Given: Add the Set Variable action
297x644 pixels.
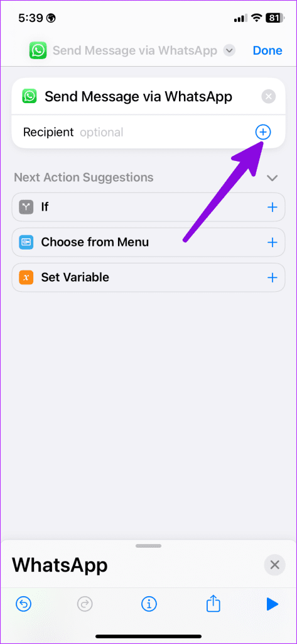Looking at the screenshot, I should coord(273,277).
